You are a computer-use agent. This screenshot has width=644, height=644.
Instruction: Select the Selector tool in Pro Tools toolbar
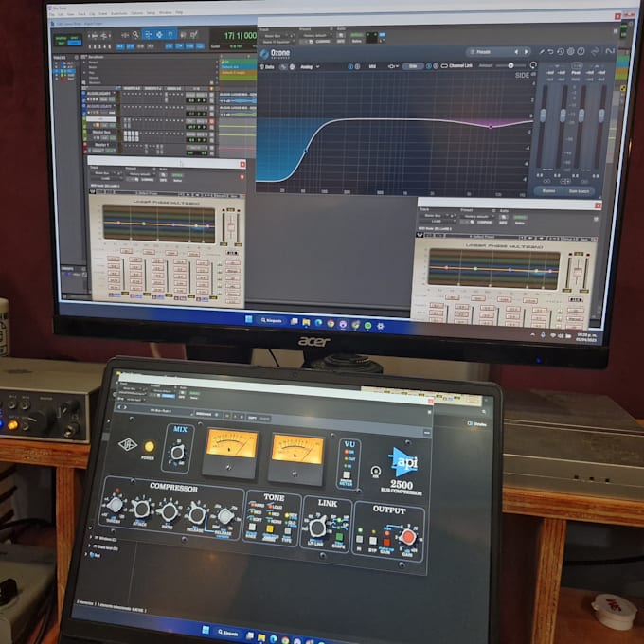pyautogui.click(x=159, y=34)
